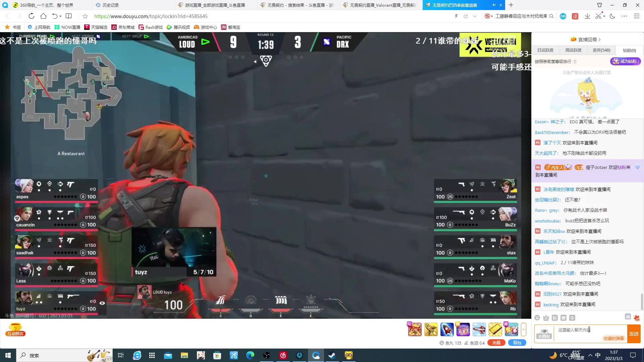The width and height of the screenshot is (644, 362).
Task: Switch to the 游戏直播_全部游戏直播 tab
Action: click(x=216, y=5)
